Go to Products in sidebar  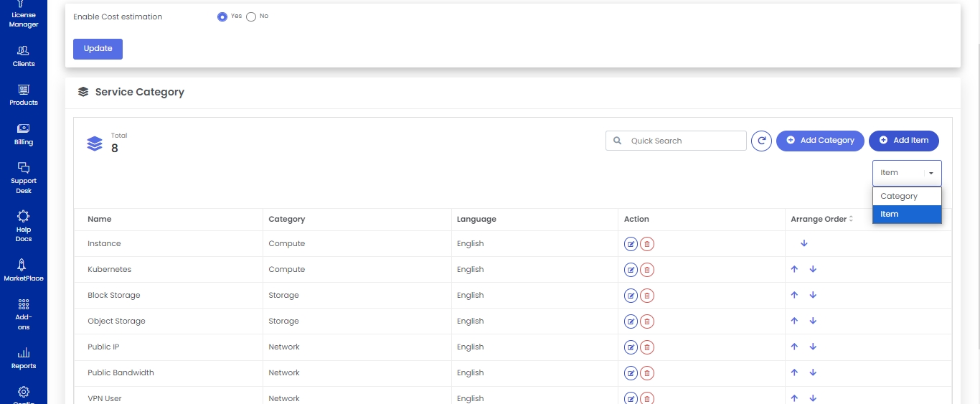pos(24,95)
